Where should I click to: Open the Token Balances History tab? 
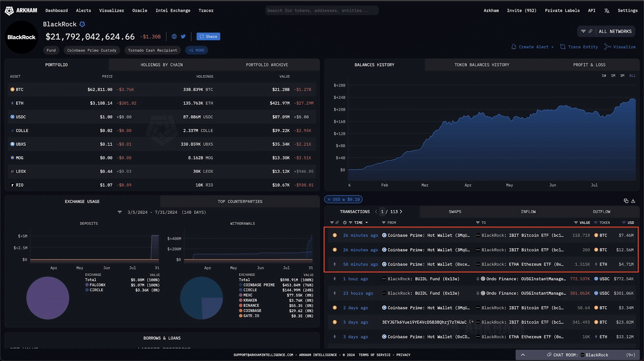click(x=482, y=65)
